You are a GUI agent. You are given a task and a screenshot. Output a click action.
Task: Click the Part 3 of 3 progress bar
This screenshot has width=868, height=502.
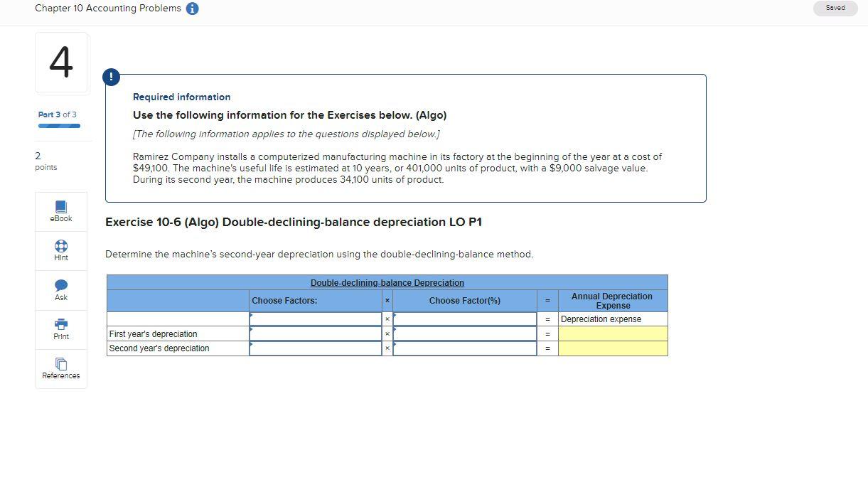59,126
